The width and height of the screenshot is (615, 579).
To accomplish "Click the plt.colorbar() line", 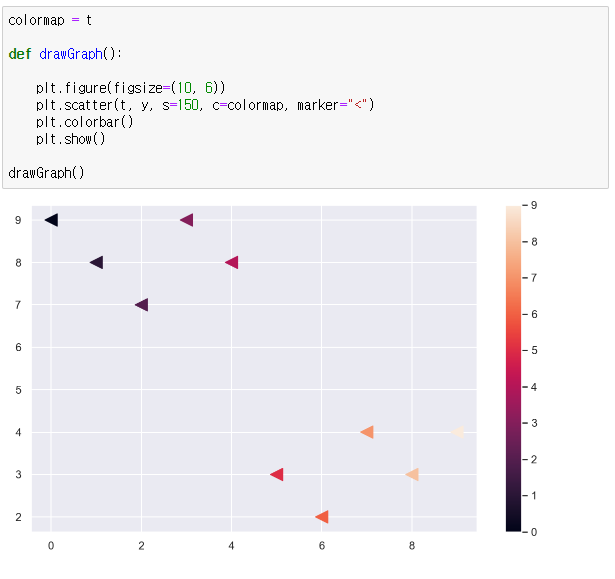I will coord(85,122).
